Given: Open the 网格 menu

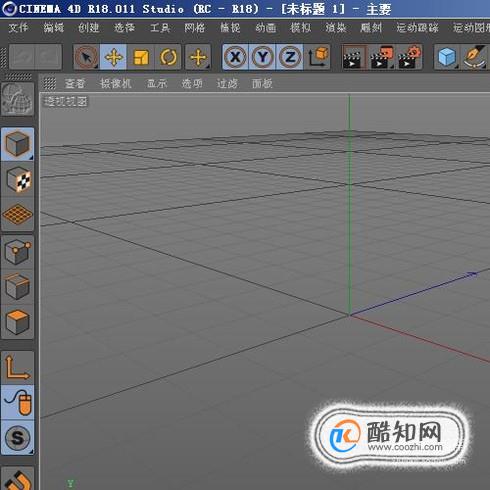Looking at the screenshot, I should [x=195, y=28].
